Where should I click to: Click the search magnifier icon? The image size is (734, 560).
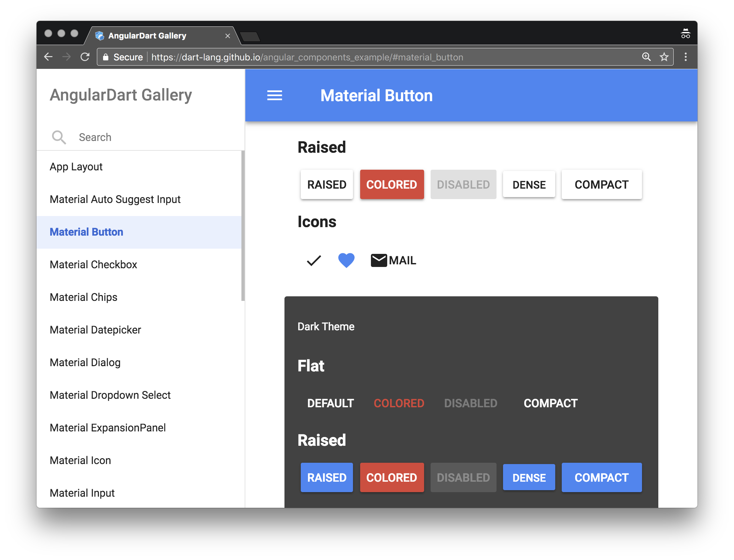click(59, 137)
